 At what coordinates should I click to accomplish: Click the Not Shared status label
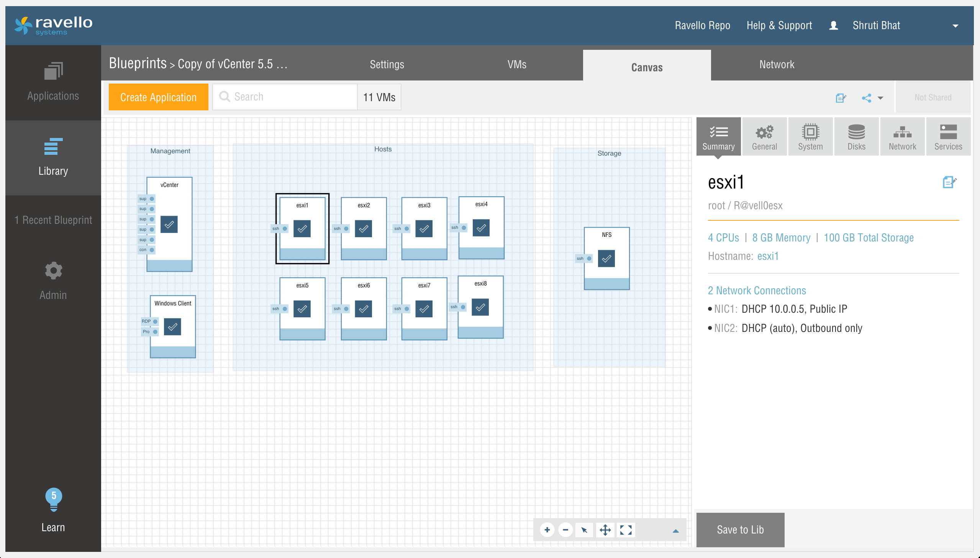tap(933, 98)
